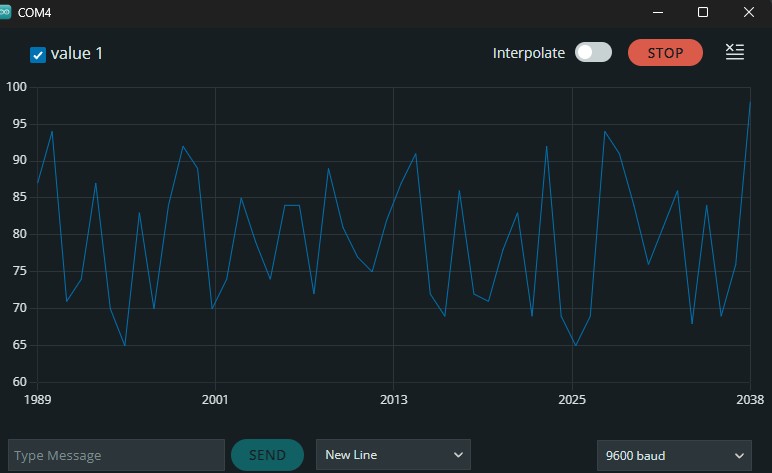This screenshot has height=473, width=772.
Task: Click the 60 y-axis label
Action: coord(20,381)
